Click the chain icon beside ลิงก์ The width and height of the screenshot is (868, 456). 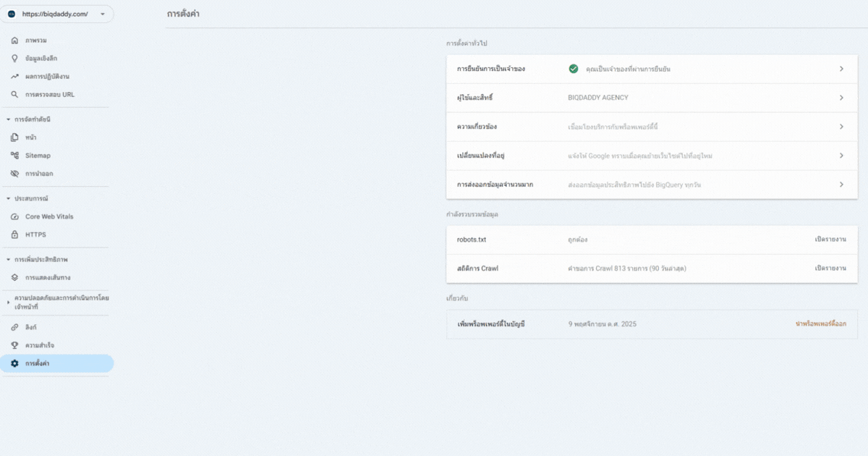pos(14,327)
